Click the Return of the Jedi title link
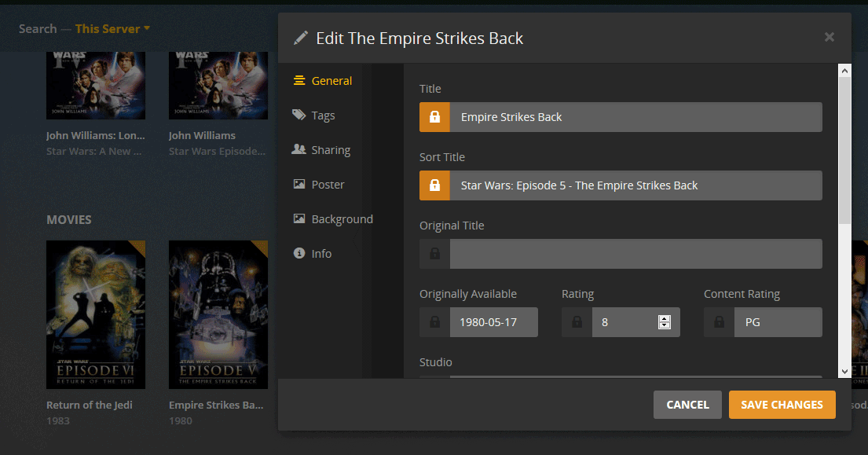The image size is (868, 455). pyautogui.click(x=89, y=405)
